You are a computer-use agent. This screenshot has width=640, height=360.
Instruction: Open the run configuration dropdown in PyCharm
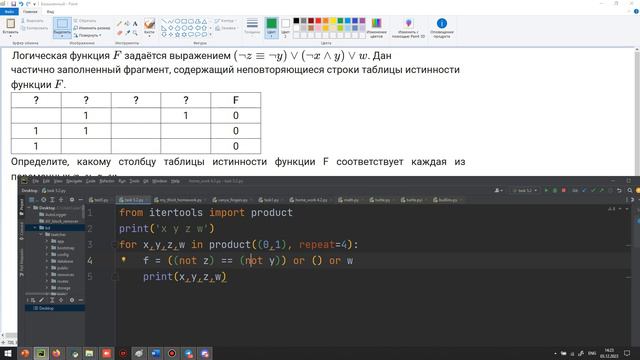point(525,190)
